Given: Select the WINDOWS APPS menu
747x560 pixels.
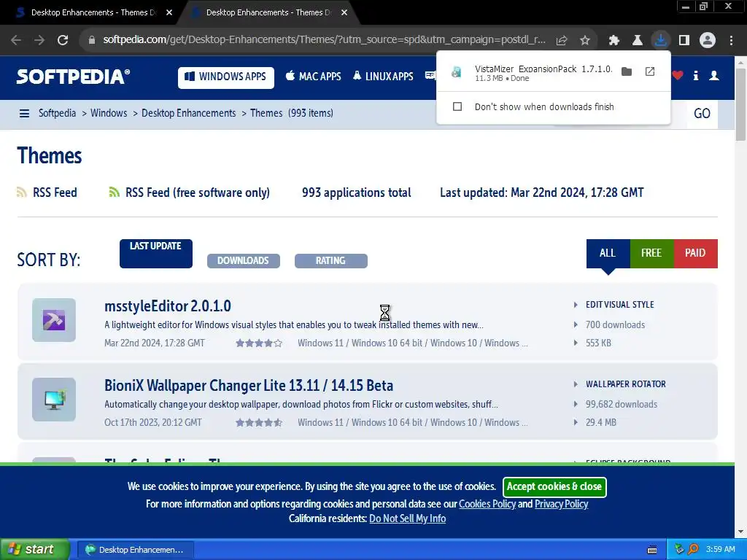Looking at the screenshot, I should coord(226,77).
